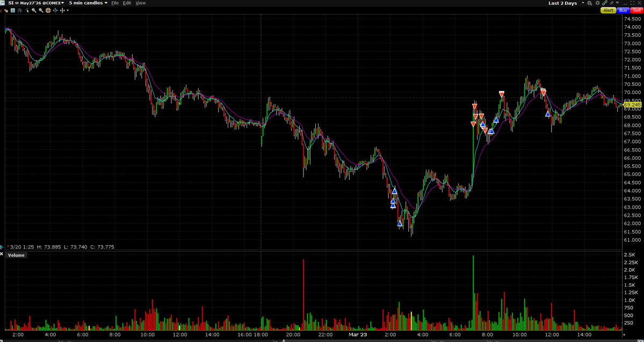Click the red Sell button

[x=637, y=10]
